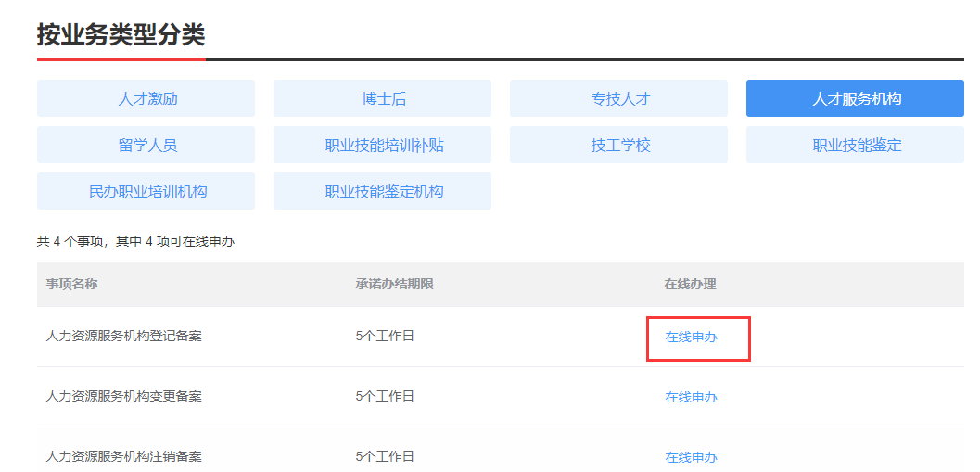Click 在线申办 for 人力资源服务机构变更备案
This screenshot has width=980, height=472.
(x=692, y=397)
